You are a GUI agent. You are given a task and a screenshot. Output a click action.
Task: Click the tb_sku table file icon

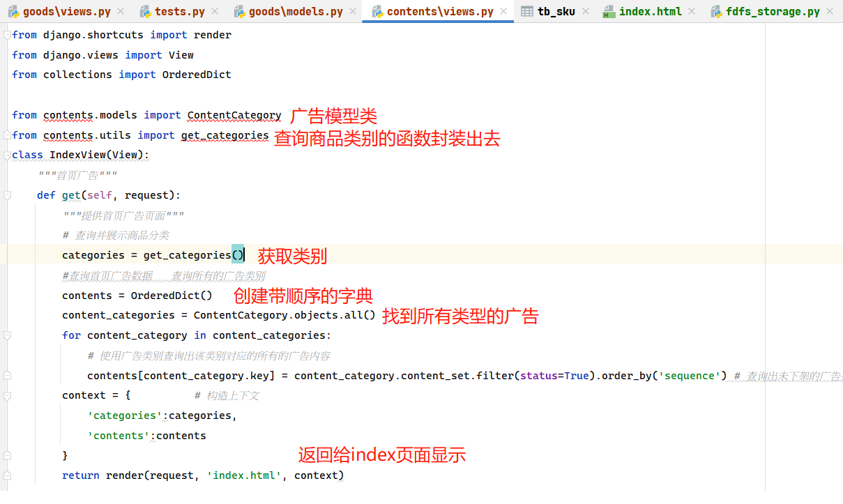pos(527,11)
